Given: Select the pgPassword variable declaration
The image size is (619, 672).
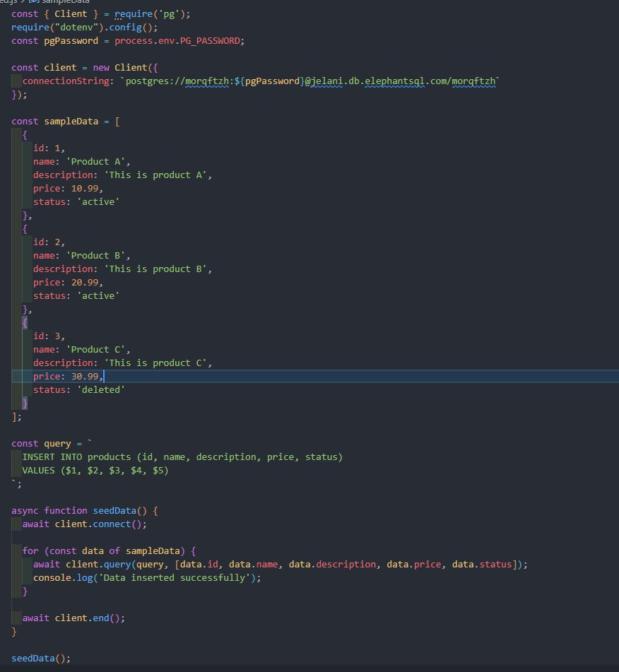Looking at the screenshot, I should tap(71, 40).
